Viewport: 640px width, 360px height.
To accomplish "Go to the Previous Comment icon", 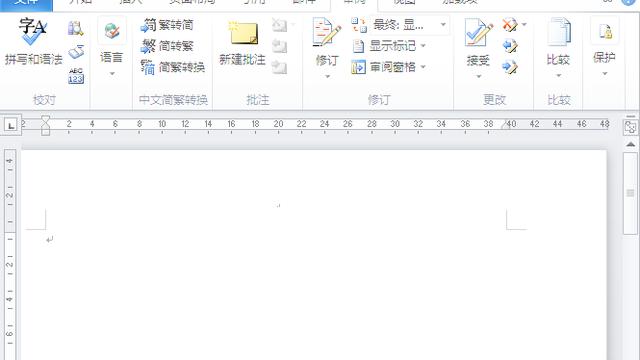I will click(x=280, y=46).
